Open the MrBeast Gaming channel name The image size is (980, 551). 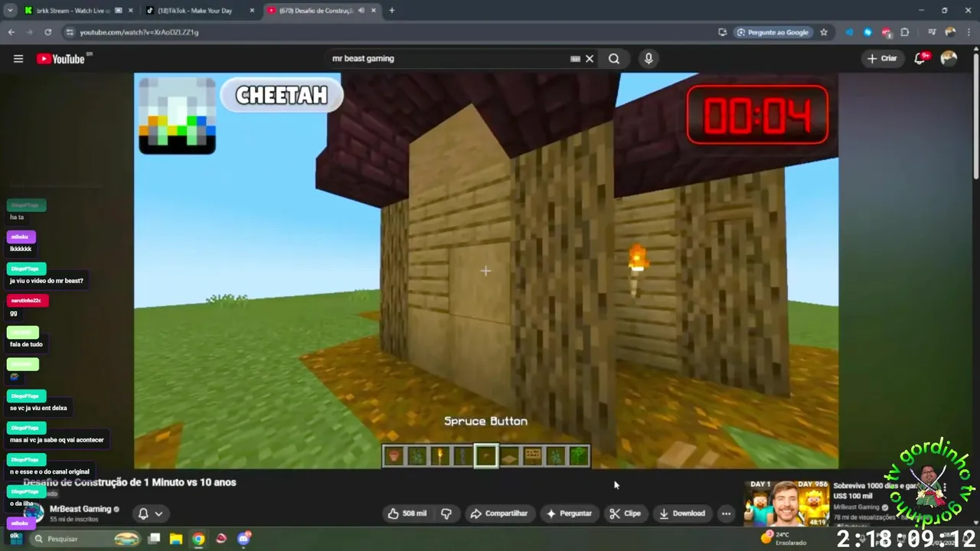click(80, 509)
